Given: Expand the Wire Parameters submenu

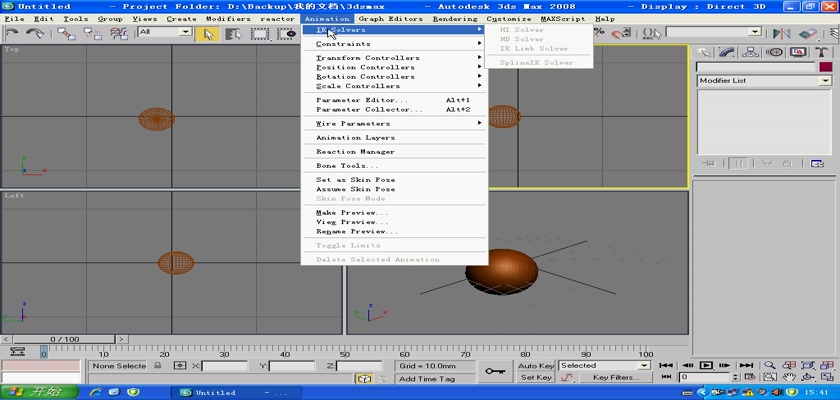Looking at the screenshot, I should click(x=395, y=124).
